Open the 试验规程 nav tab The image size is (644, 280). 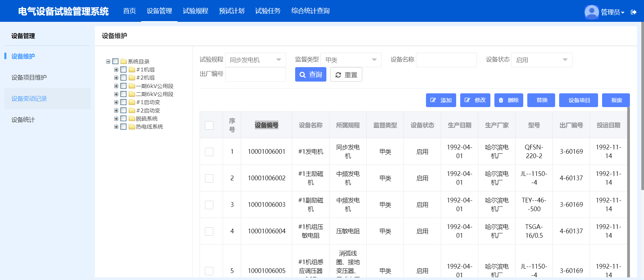tap(196, 11)
